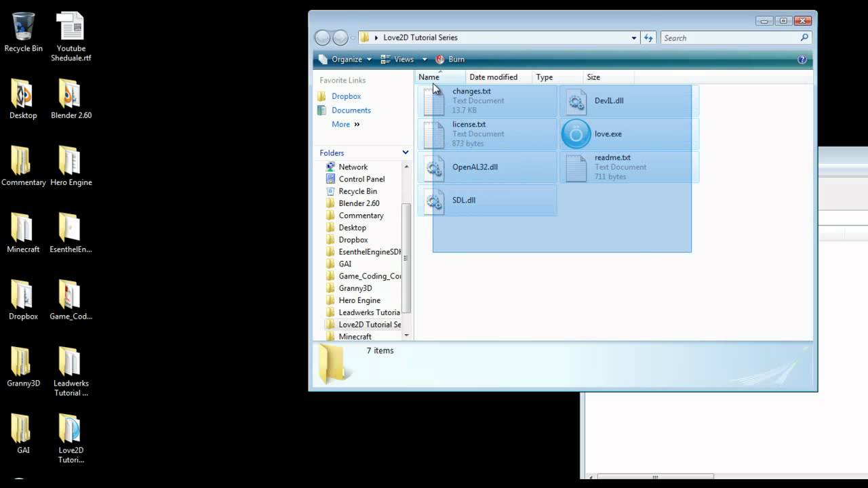
Task: Click the Folders tree scroll-up arrow
Action: pyautogui.click(x=407, y=166)
